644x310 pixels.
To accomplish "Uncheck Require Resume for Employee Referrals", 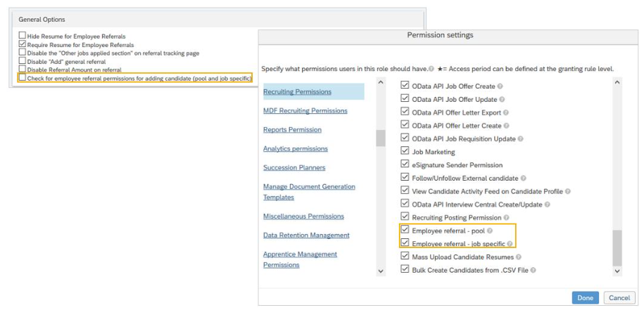I will point(23,44).
